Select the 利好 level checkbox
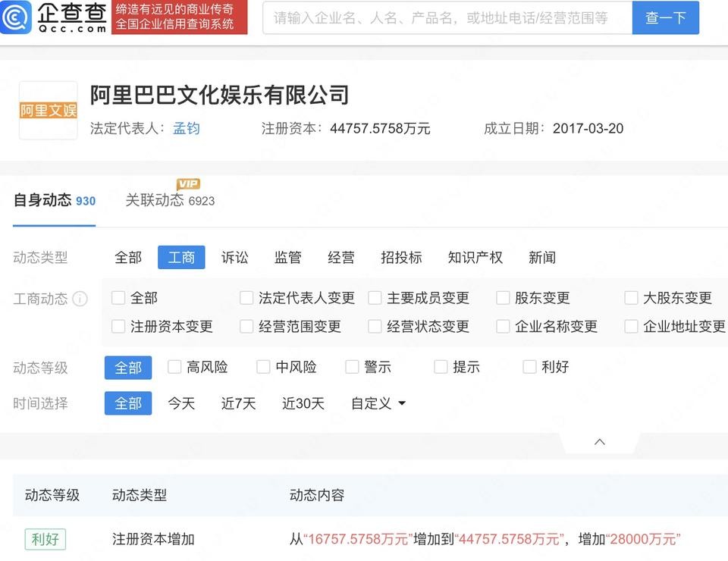This screenshot has width=728, height=561. click(529, 367)
